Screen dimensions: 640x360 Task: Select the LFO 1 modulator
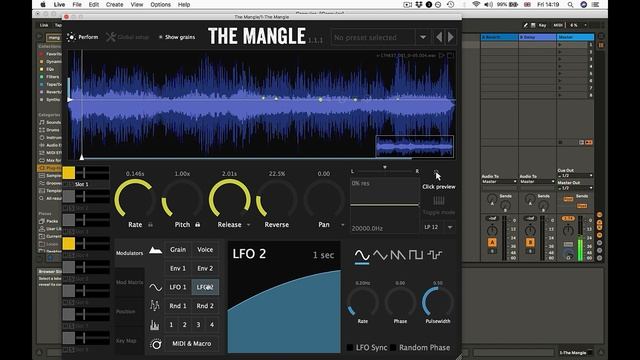coord(178,287)
